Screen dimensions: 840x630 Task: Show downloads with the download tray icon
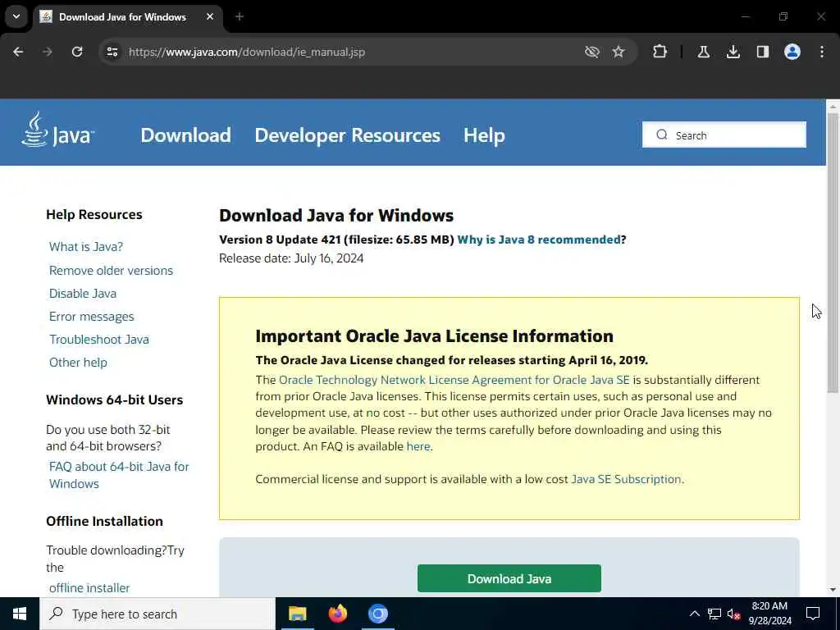click(733, 52)
